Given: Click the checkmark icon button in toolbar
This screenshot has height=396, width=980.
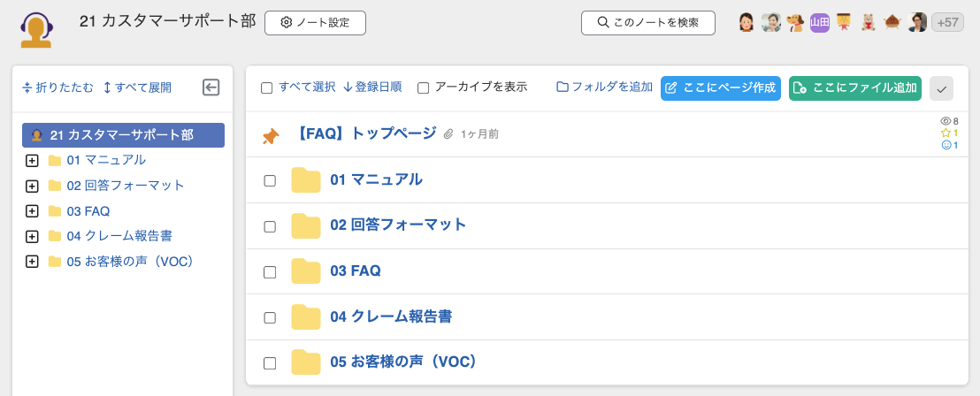Looking at the screenshot, I should (x=941, y=88).
